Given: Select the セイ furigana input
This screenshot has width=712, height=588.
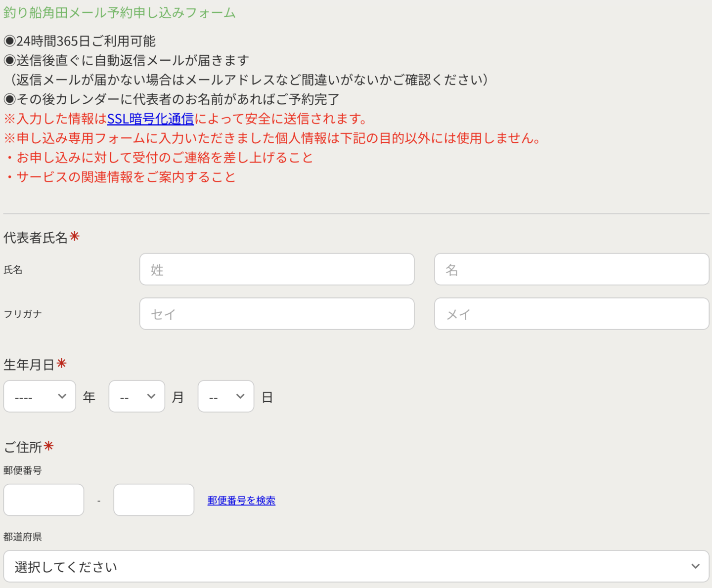Looking at the screenshot, I should tap(277, 314).
